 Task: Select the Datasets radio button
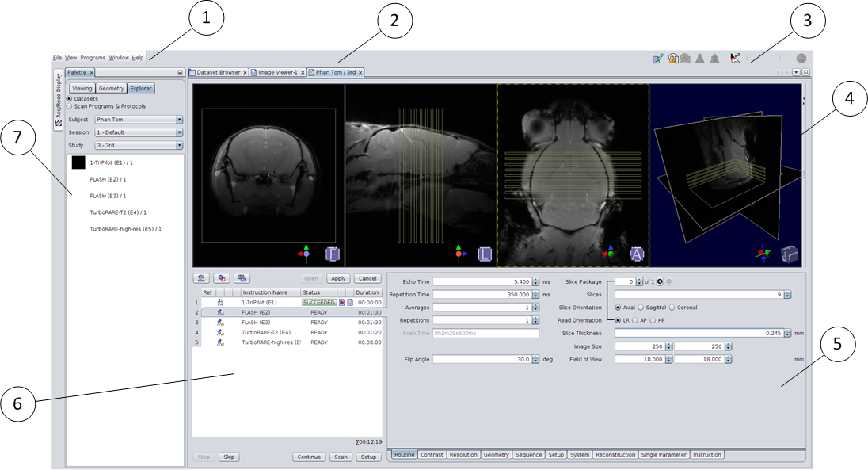(69, 98)
